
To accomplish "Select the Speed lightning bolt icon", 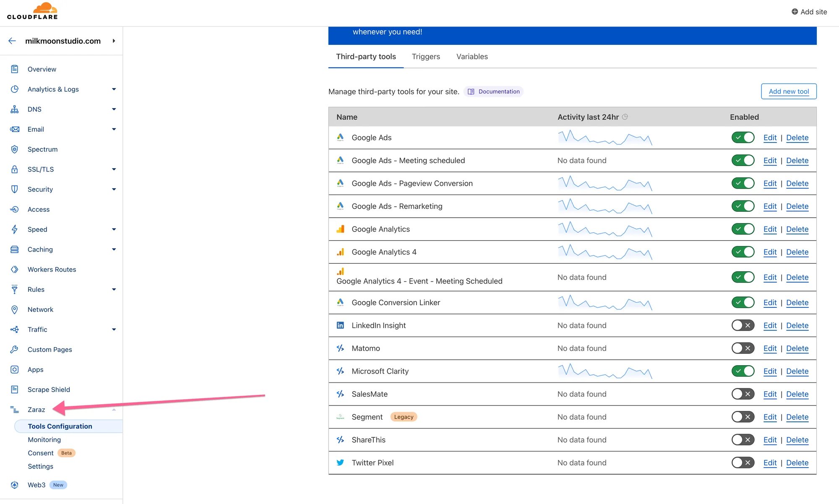I will coord(14,229).
